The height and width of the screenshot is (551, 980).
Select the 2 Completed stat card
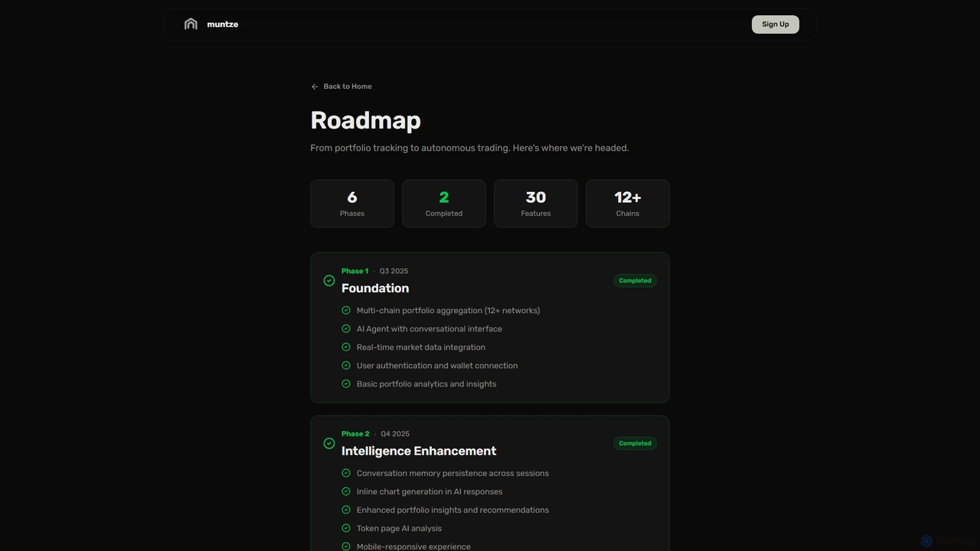(444, 204)
